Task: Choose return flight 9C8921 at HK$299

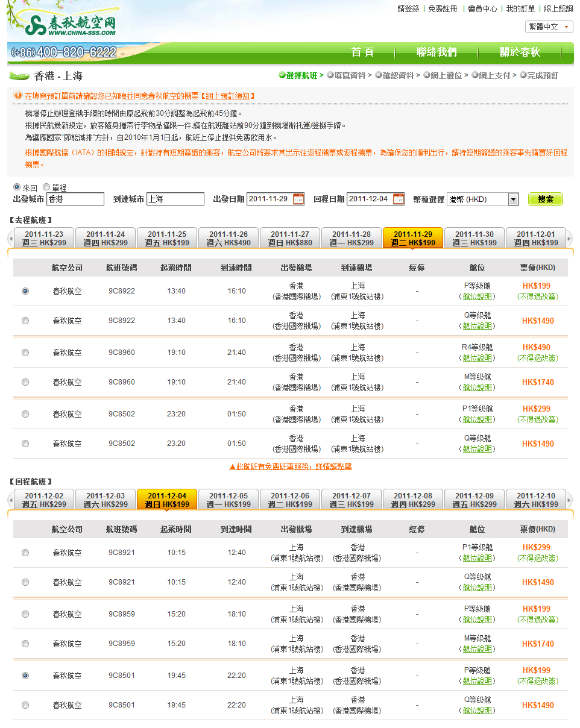Action: [x=25, y=553]
